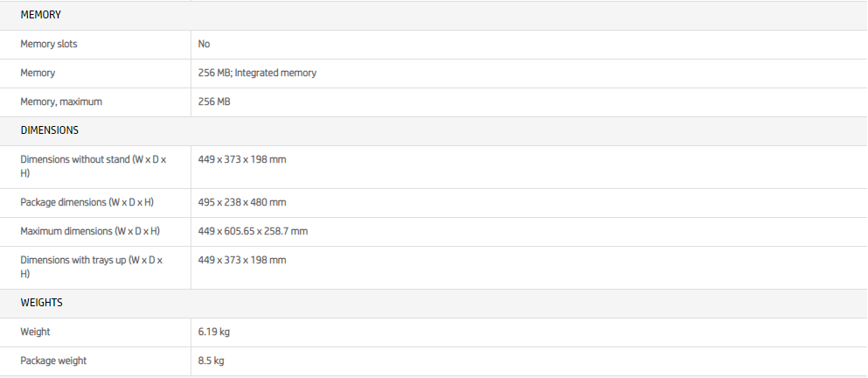
Task: Select the "Dimensions with trays up" label
Action: (x=91, y=267)
